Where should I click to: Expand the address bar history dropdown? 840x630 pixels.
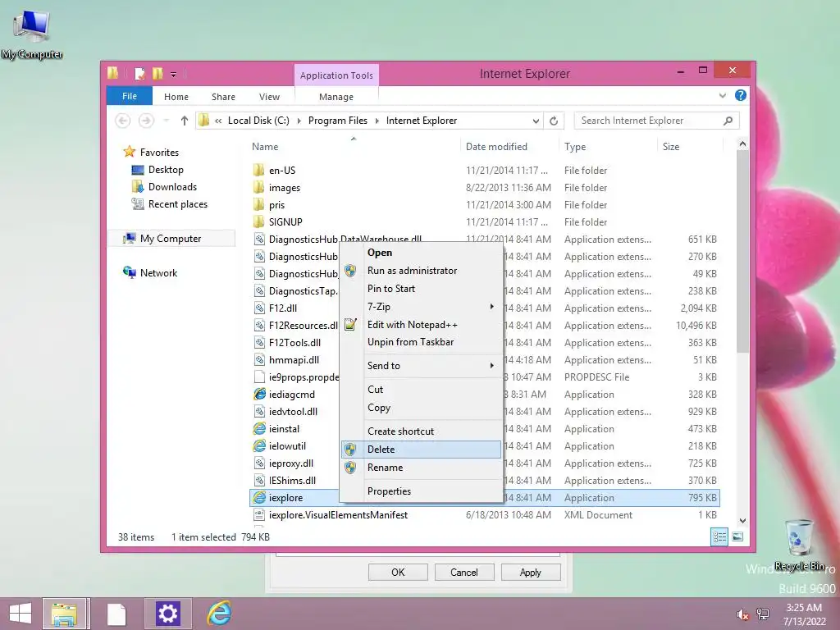[x=536, y=121]
